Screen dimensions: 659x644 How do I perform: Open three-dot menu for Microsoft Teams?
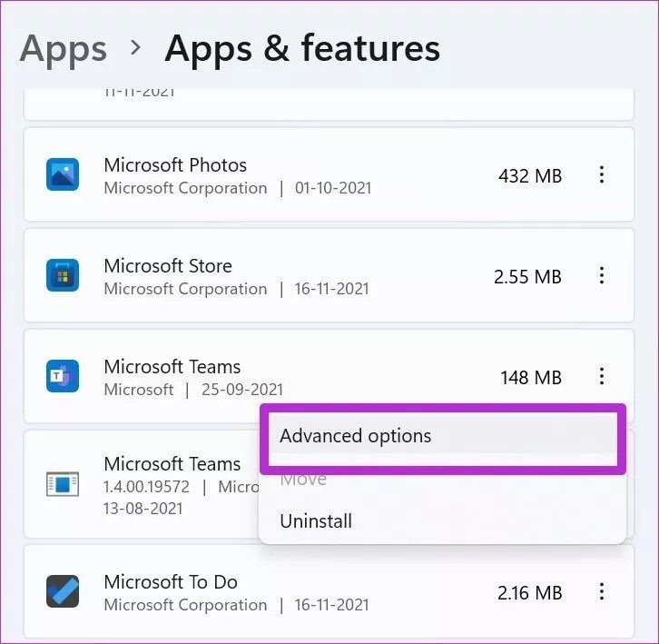pyautogui.click(x=601, y=376)
